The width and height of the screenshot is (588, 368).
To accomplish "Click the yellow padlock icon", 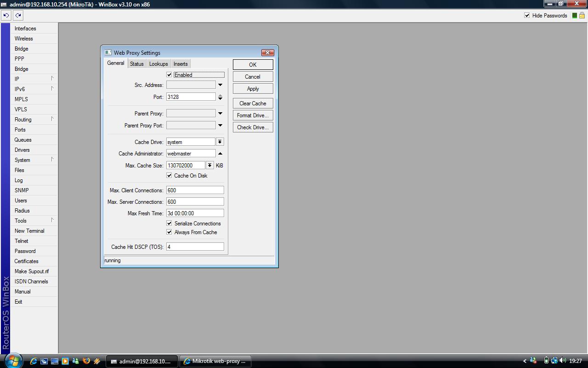I will point(582,15).
